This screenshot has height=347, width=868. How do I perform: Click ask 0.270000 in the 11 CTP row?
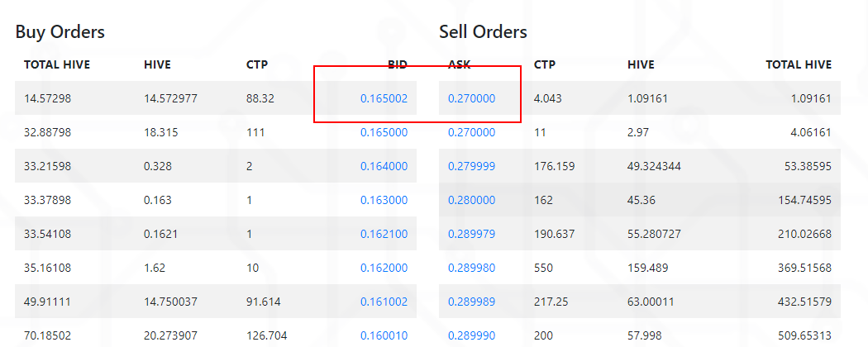tap(472, 132)
